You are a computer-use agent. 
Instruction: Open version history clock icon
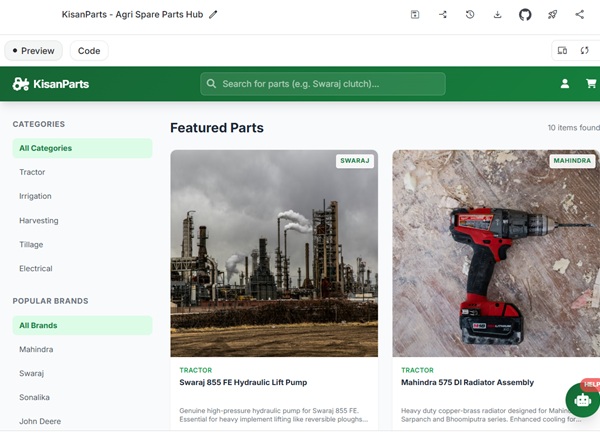470,15
